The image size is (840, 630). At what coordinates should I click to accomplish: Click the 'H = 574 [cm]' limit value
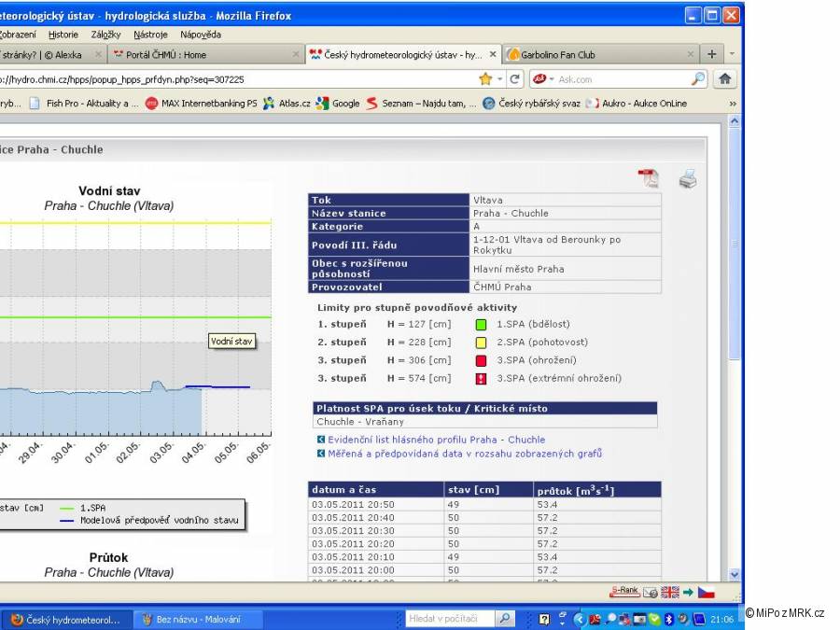click(x=419, y=378)
